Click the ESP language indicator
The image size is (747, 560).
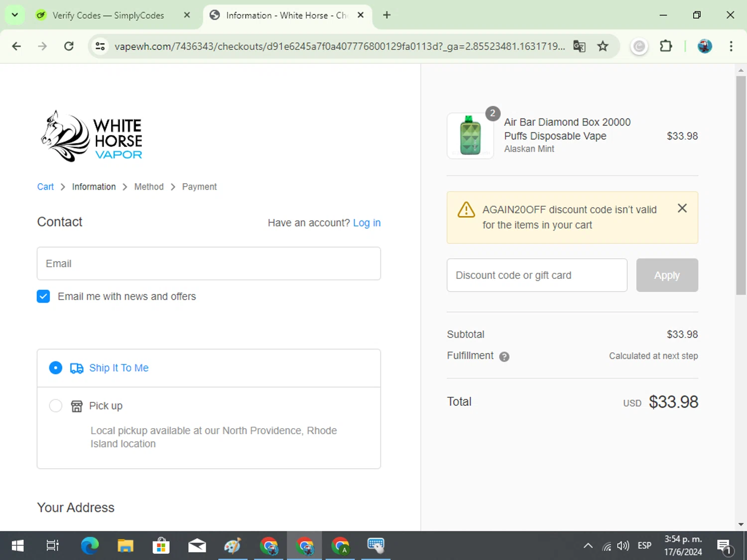(644, 546)
